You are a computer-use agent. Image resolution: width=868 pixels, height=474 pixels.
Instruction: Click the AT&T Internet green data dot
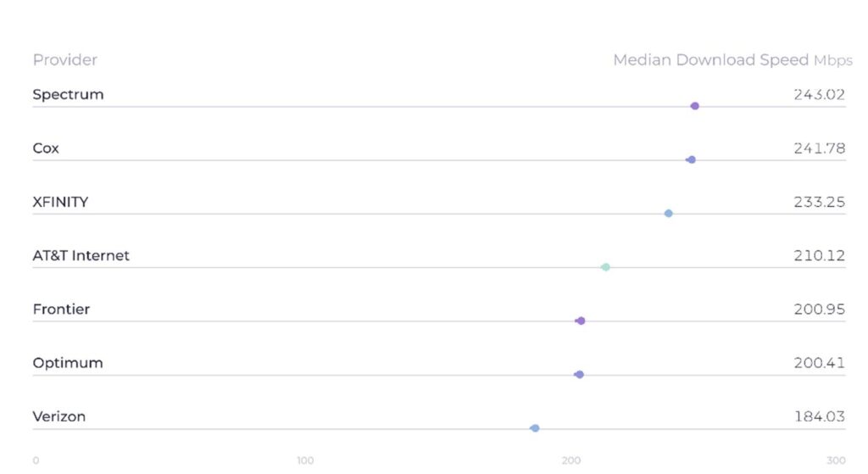pyautogui.click(x=605, y=267)
